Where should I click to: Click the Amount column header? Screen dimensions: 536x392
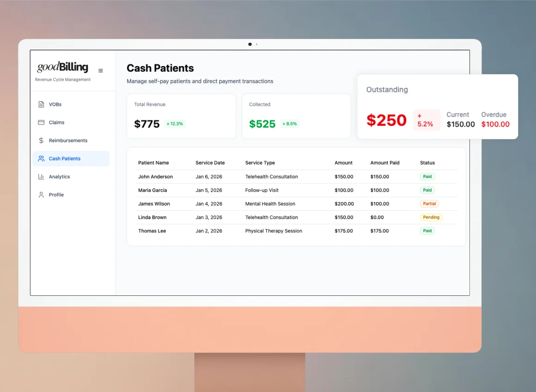coord(343,163)
